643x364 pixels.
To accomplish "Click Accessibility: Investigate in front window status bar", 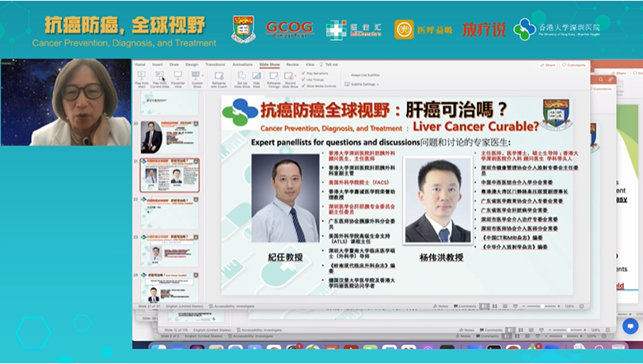I will coord(232,306).
